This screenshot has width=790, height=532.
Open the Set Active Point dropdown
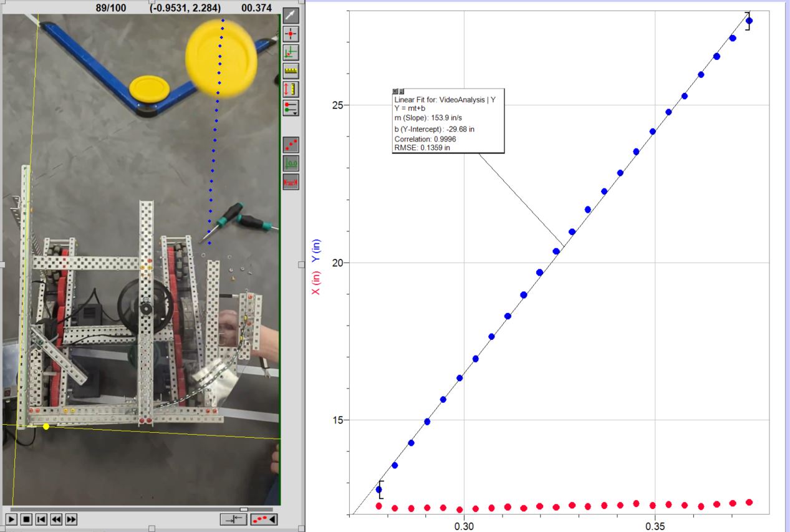point(291,107)
